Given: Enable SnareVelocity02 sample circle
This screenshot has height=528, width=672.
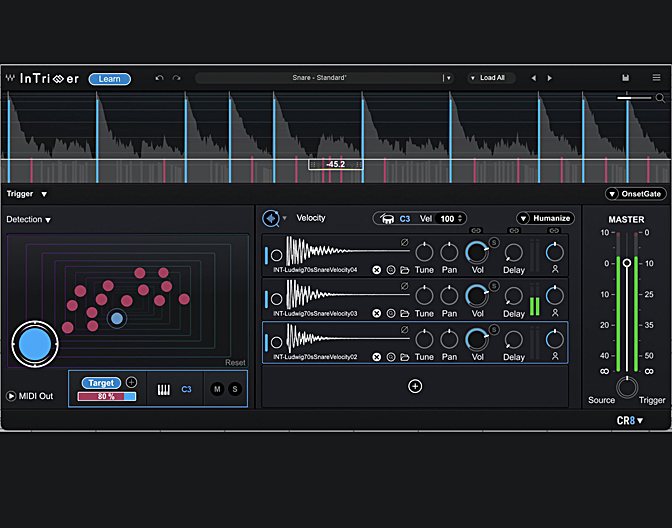Looking at the screenshot, I should pos(276,342).
